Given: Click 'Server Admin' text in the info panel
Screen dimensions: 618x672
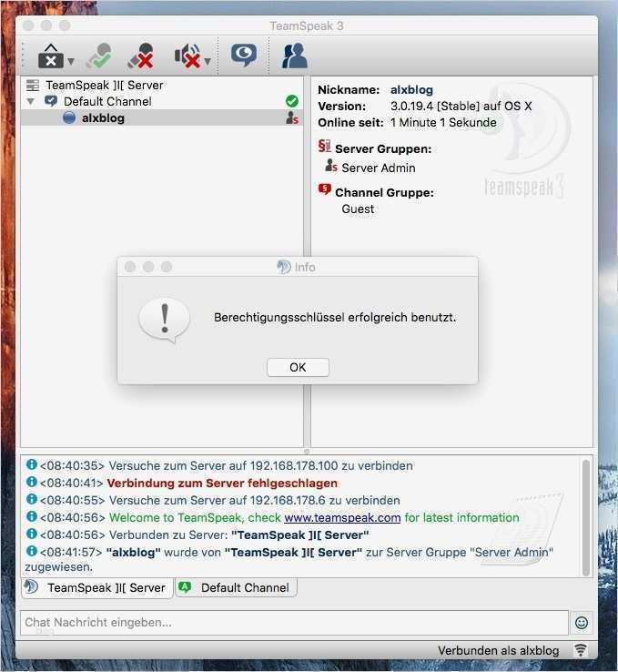Looking at the screenshot, I should 379,168.
